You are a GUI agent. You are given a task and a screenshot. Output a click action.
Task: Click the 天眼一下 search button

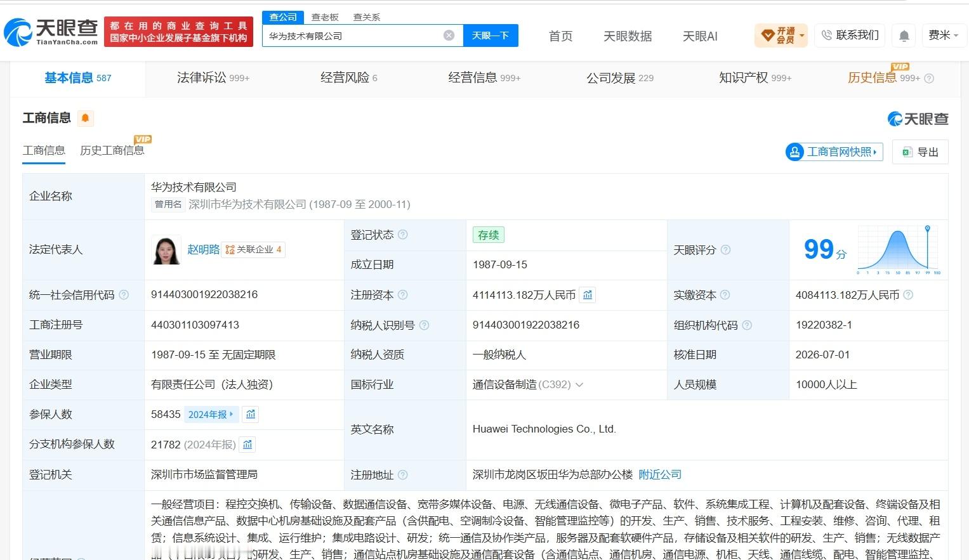(x=491, y=36)
